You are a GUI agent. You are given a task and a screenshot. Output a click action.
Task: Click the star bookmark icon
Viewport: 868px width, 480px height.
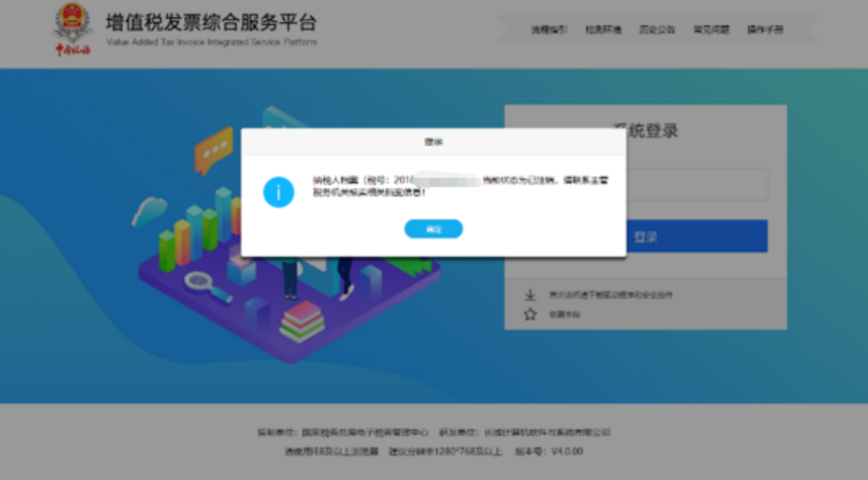click(530, 314)
